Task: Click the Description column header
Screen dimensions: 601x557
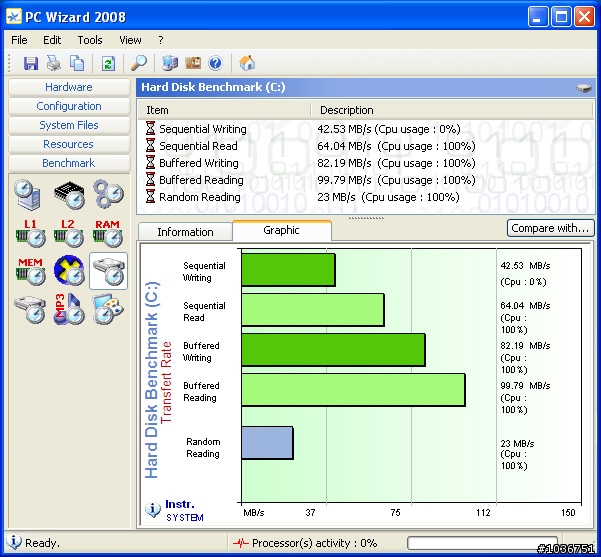Action: click(452, 110)
